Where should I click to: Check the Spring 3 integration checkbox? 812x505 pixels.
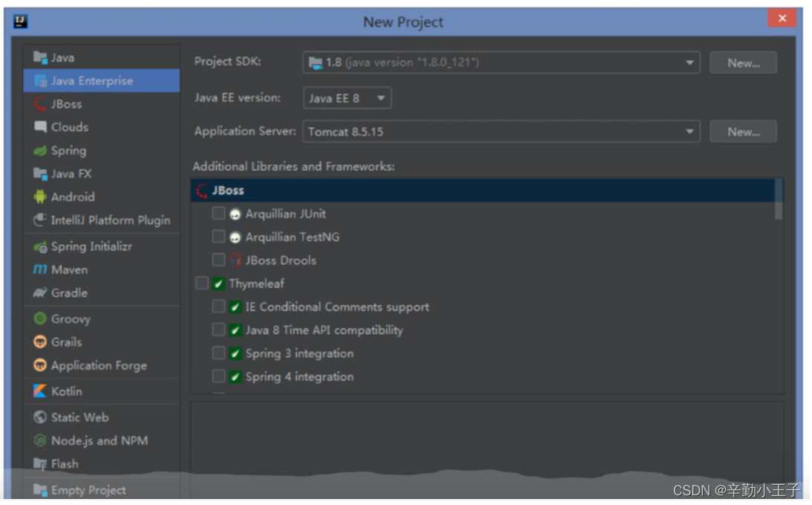(218, 353)
